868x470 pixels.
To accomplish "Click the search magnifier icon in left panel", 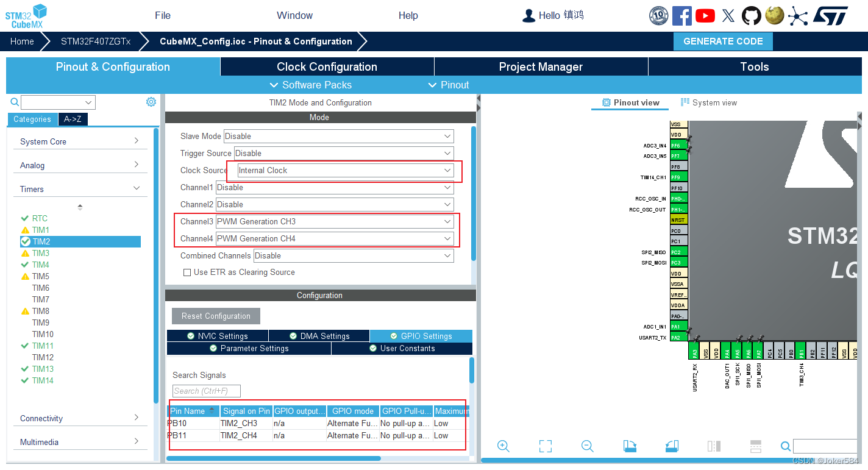I will click(15, 102).
